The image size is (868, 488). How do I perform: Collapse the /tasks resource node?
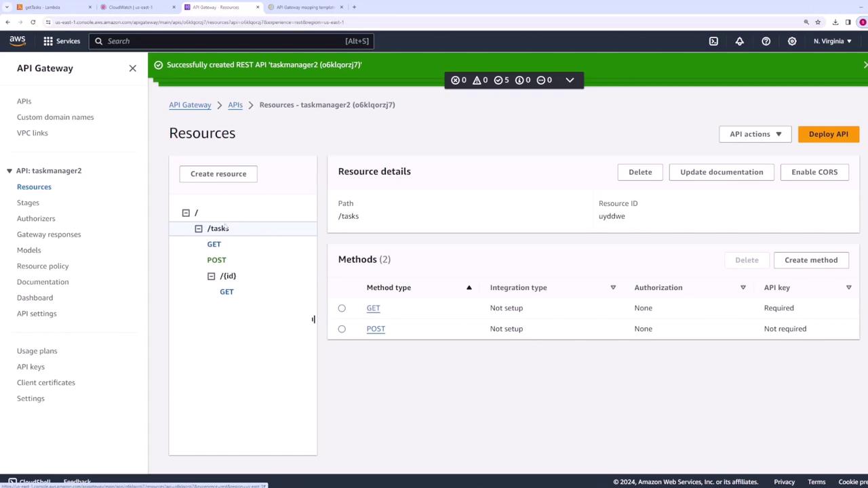pyautogui.click(x=199, y=228)
